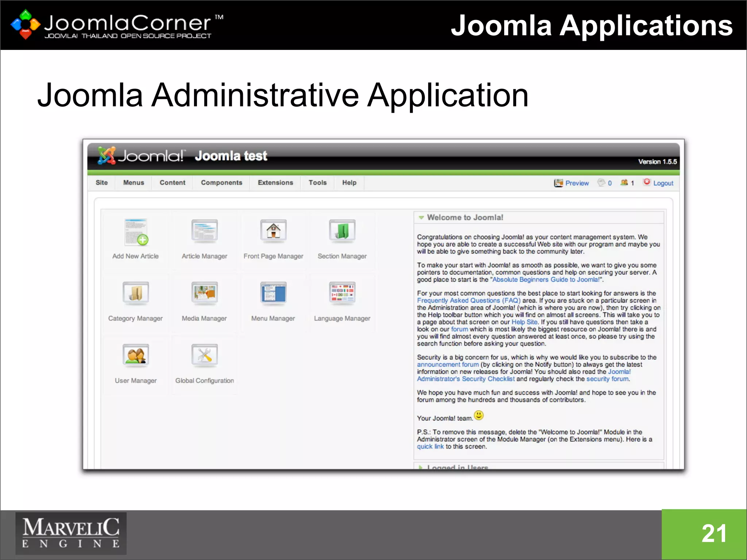Open the announcement forum link
The width and height of the screenshot is (747, 560).
pyautogui.click(x=448, y=365)
